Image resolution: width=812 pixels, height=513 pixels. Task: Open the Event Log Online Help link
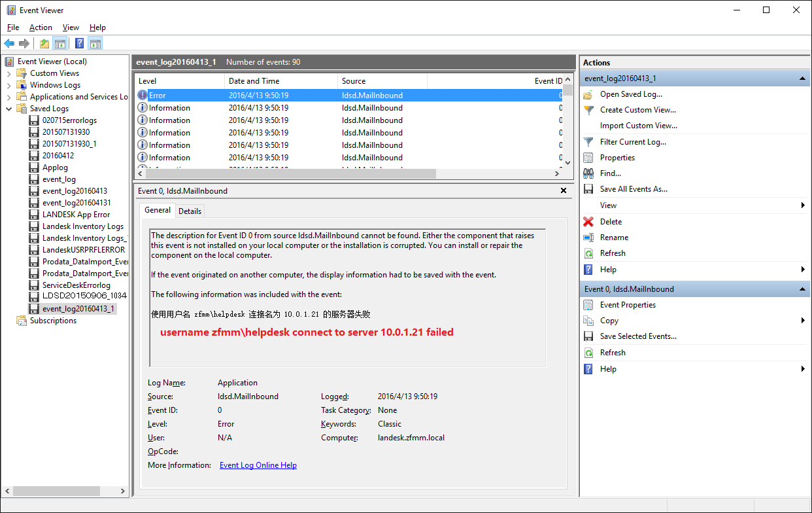(258, 465)
